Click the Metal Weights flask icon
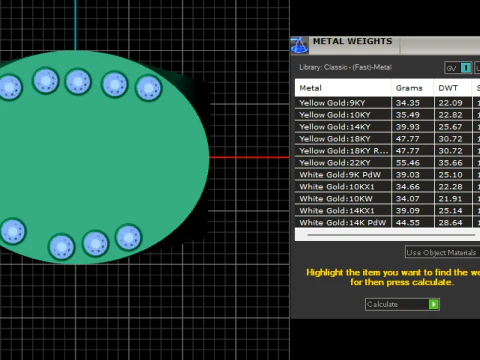This screenshot has height=360, width=480. pos(299,45)
